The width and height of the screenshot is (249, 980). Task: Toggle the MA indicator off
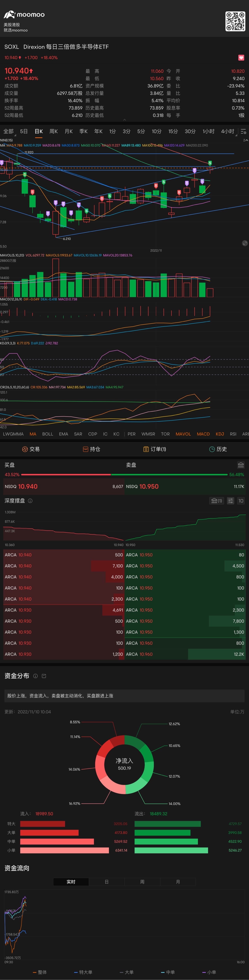(x=33, y=434)
